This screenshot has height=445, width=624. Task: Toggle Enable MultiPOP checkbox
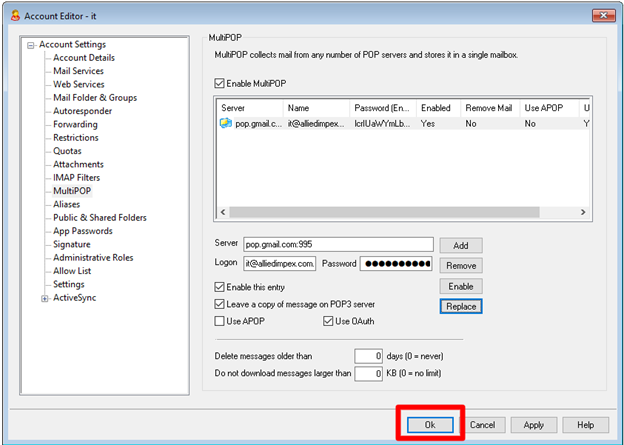[x=220, y=83]
